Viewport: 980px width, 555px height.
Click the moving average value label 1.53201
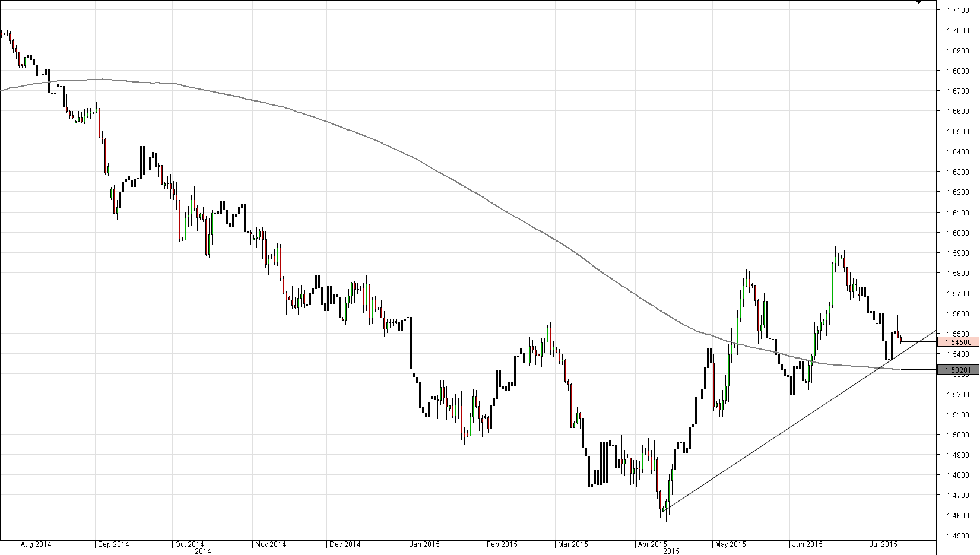click(957, 370)
